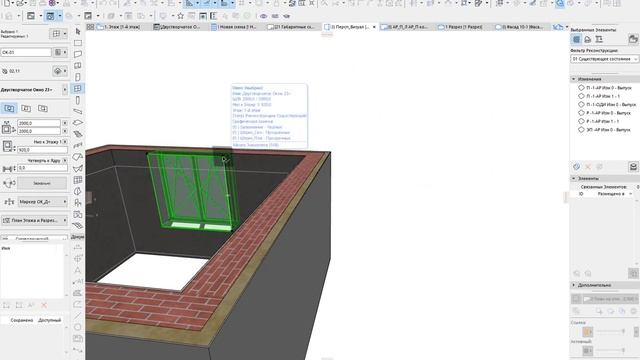The image size is (640, 360).
Task: Adjust the Активный transparency slider
Action: pyautogui.click(x=611, y=350)
